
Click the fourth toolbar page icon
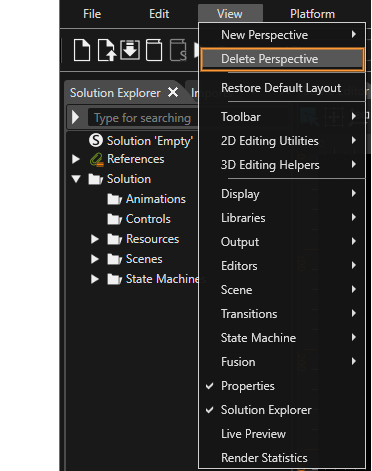[154, 50]
